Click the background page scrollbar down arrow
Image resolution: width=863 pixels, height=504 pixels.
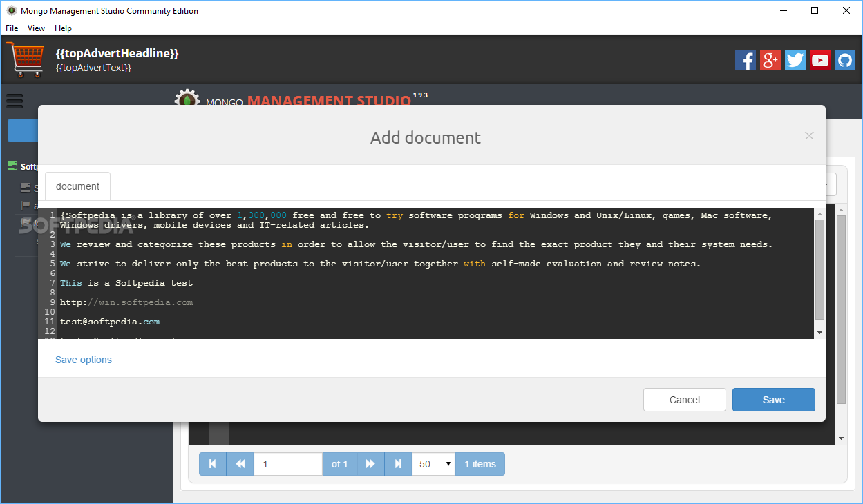tap(841, 438)
